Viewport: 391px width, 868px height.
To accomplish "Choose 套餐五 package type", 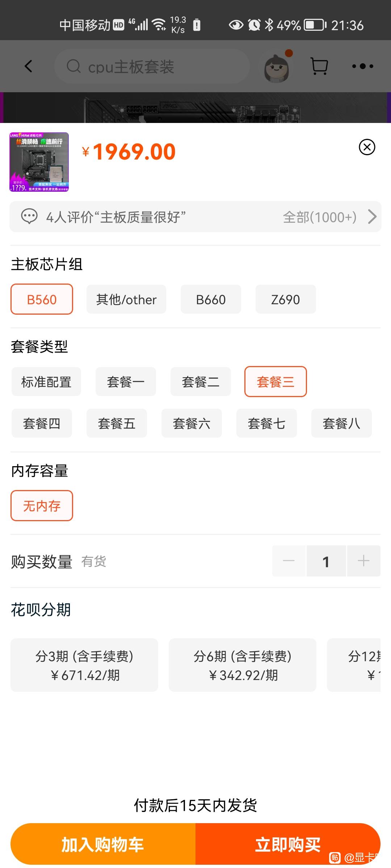I will tap(117, 423).
